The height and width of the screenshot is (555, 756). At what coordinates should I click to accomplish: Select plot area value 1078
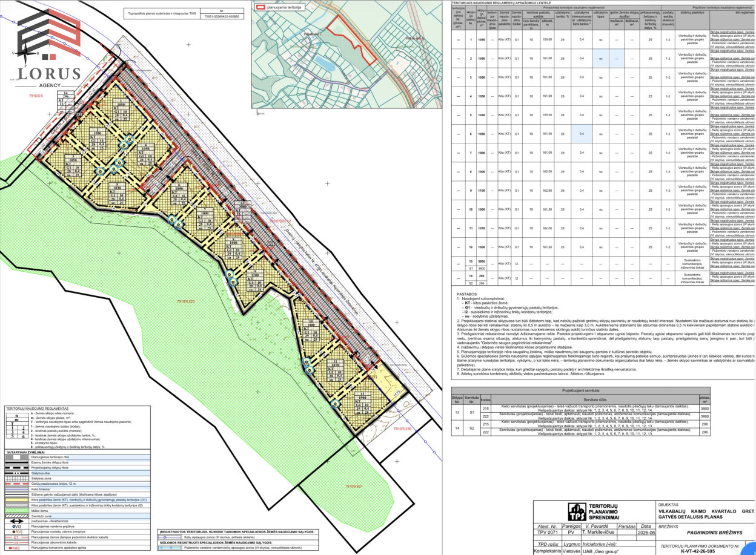coord(482,228)
